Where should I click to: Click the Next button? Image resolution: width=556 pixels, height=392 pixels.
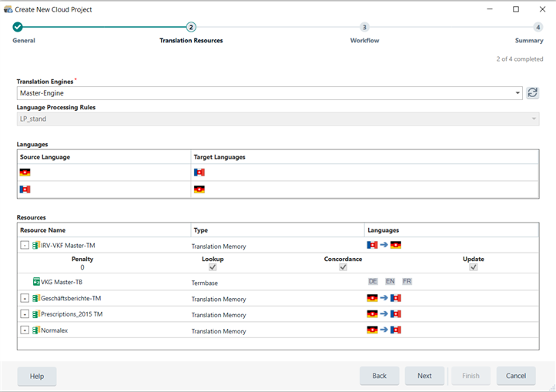pos(424,376)
